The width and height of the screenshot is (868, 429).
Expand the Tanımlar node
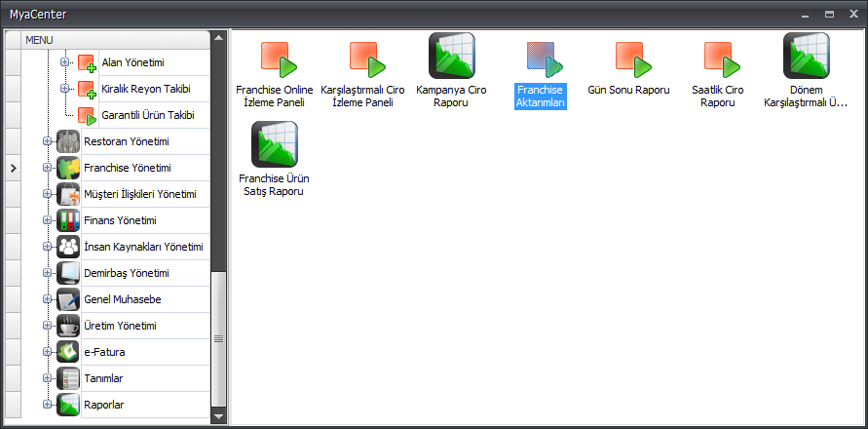pyautogui.click(x=47, y=378)
